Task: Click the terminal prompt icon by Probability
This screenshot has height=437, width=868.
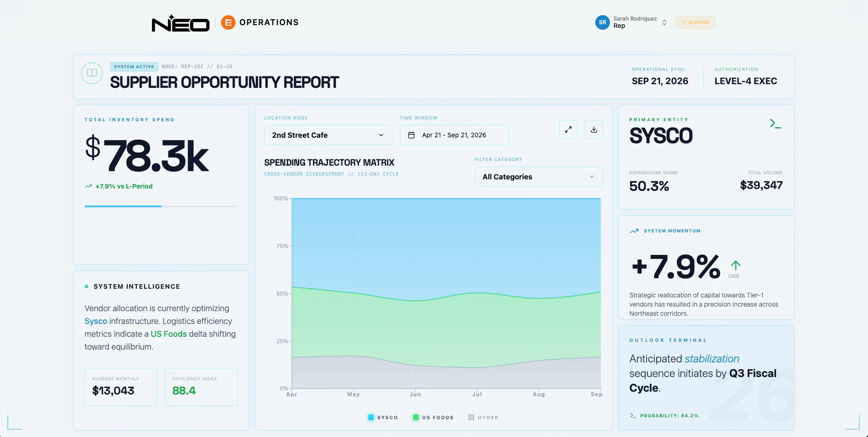Action: [633, 415]
